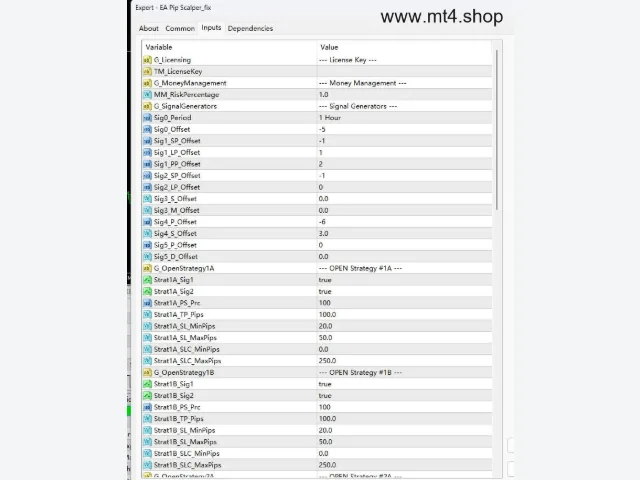Viewport: 640px width, 480px height.
Task: Click the Strat1A_PS_Prc icon
Action: click(x=147, y=303)
